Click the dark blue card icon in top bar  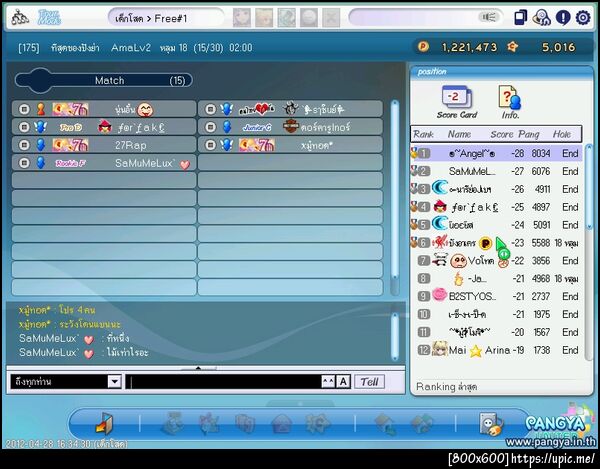click(x=521, y=18)
